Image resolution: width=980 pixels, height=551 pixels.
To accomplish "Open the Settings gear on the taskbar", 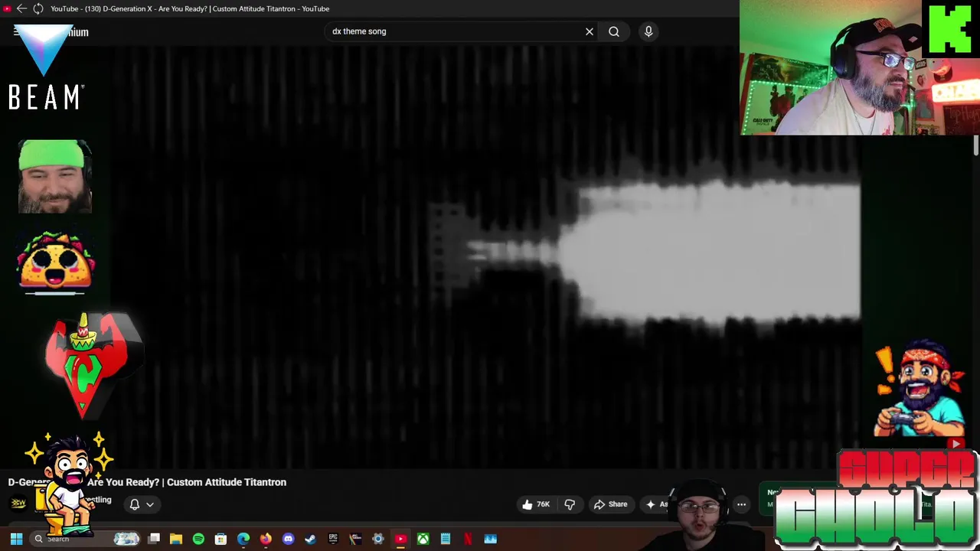I will point(377,539).
